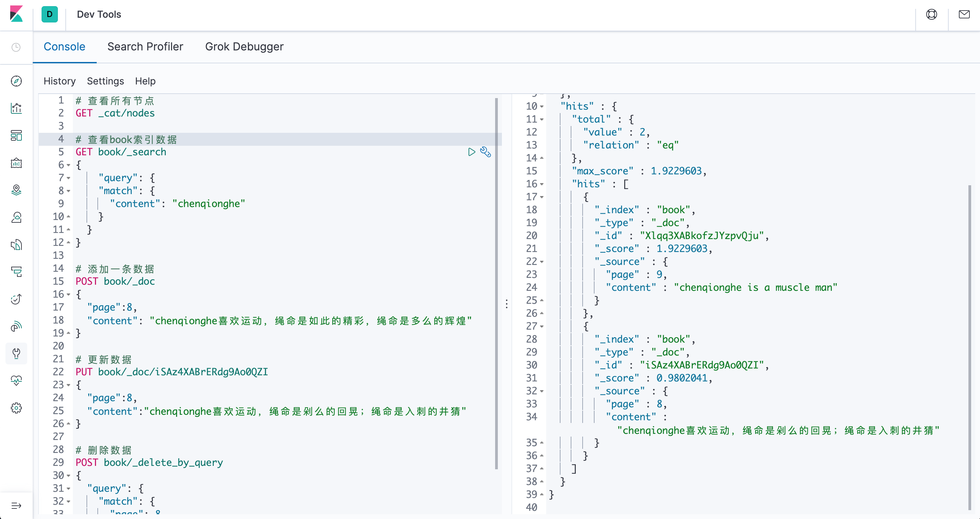Open Stack Monitoring heartbeat icon
The width and height of the screenshot is (980, 519).
click(16, 380)
